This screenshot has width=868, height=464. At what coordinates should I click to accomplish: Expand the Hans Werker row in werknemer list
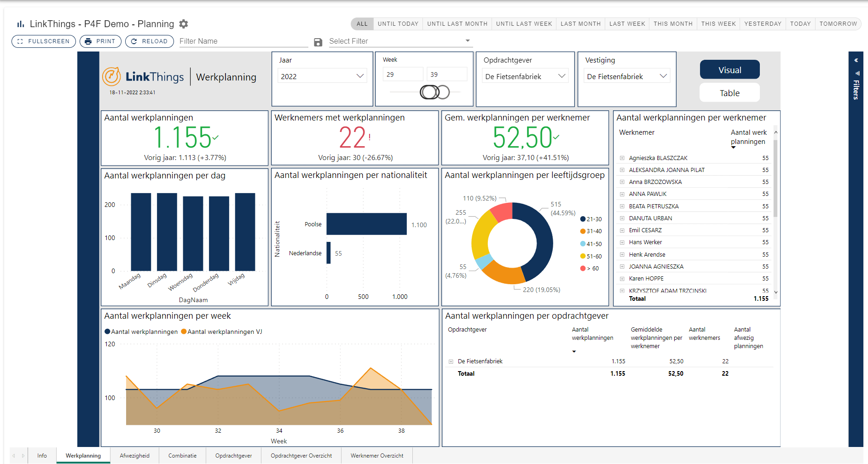pos(622,242)
